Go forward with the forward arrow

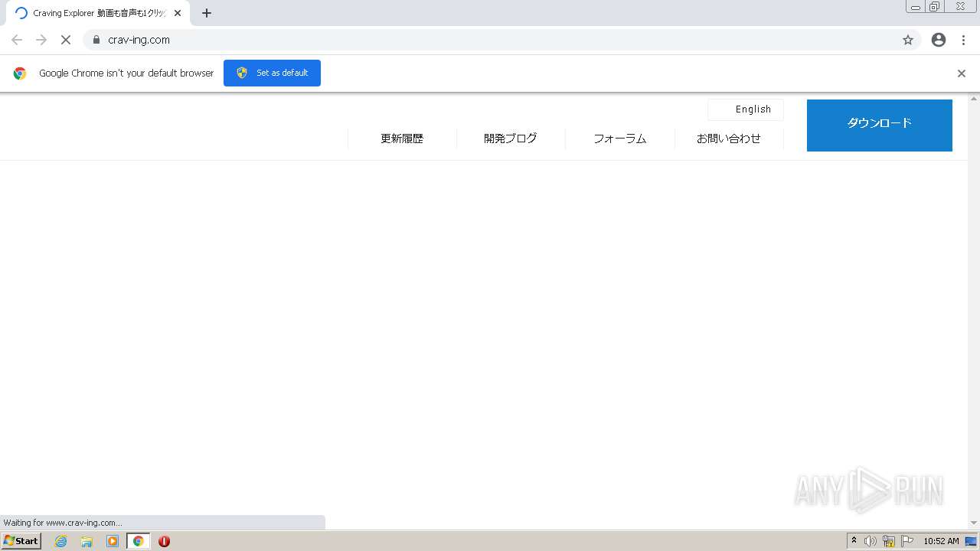pos(41,40)
